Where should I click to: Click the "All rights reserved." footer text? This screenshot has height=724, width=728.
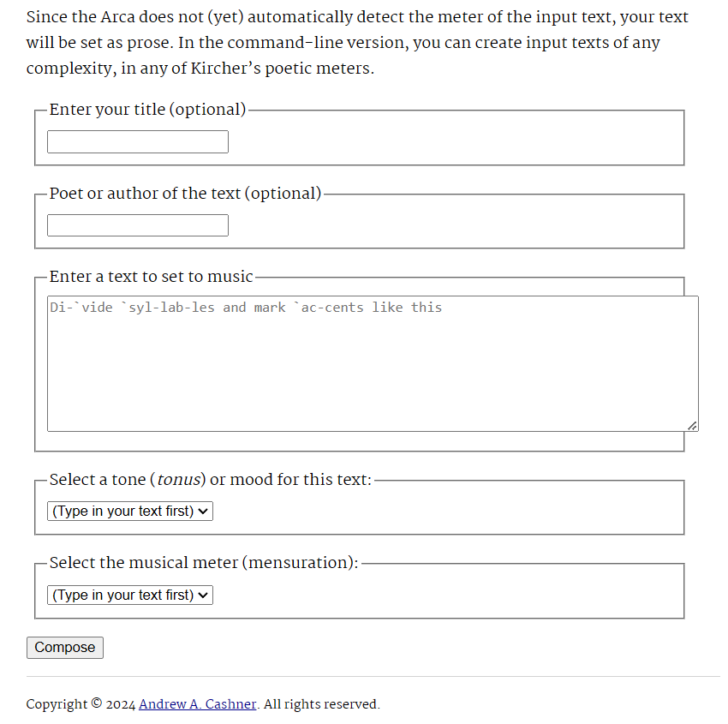[322, 704]
